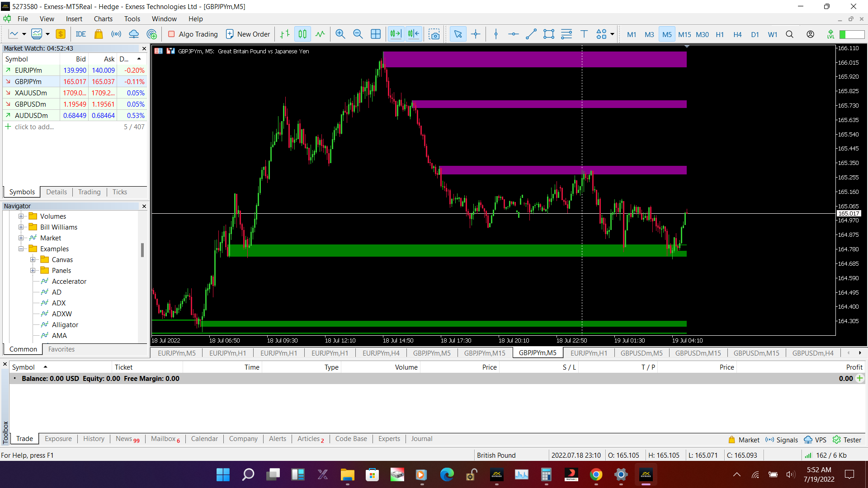
Task: Open the Fibonacci retracement tool
Action: [566, 34]
